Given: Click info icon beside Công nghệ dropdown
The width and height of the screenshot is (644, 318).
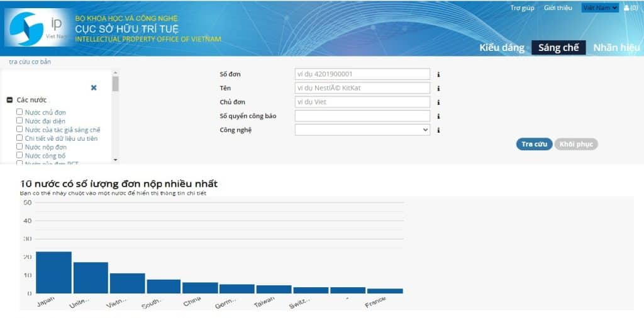Looking at the screenshot, I should point(438,130).
